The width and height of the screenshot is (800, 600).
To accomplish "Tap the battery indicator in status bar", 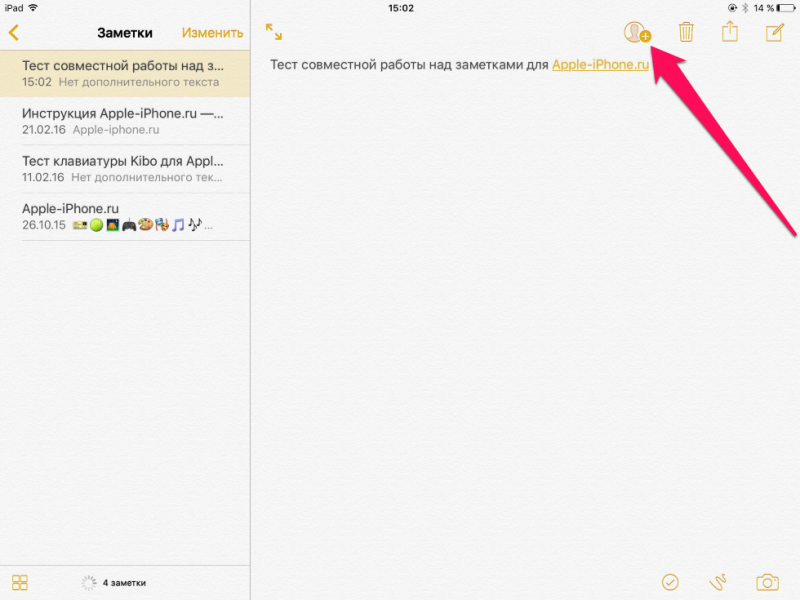I will click(786, 8).
